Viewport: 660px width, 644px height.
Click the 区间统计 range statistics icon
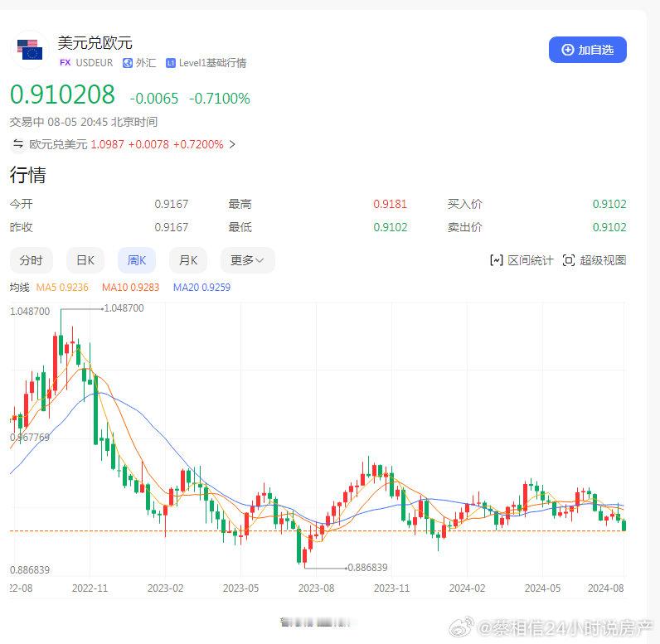point(497,260)
